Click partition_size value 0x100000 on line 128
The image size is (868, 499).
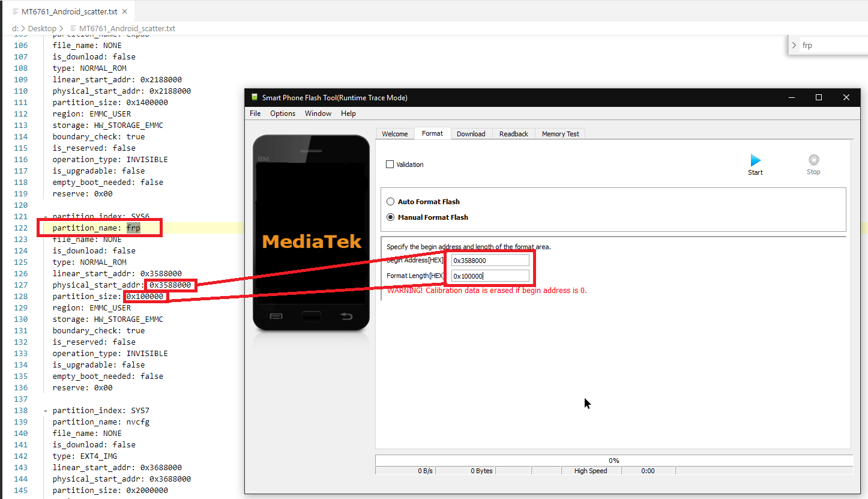[x=145, y=297]
